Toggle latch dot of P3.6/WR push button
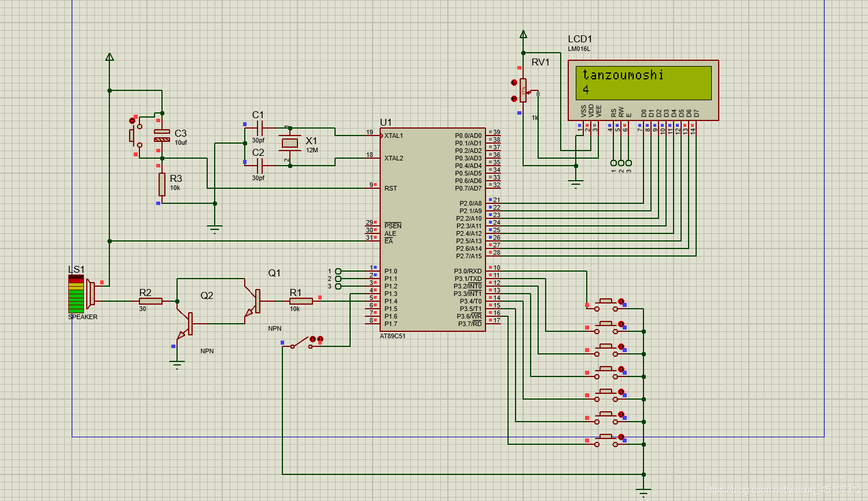The image size is (868, 501). (x=621, y=437)
